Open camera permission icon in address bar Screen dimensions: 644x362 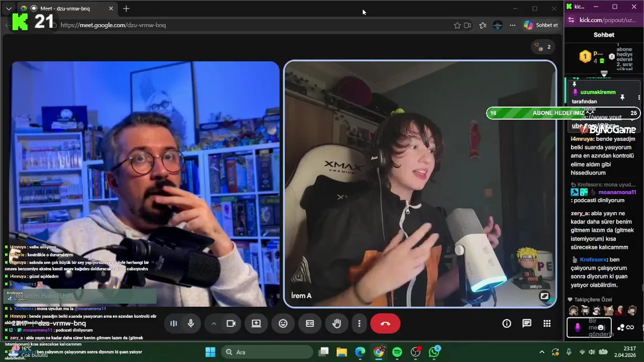tap(468, 25)
